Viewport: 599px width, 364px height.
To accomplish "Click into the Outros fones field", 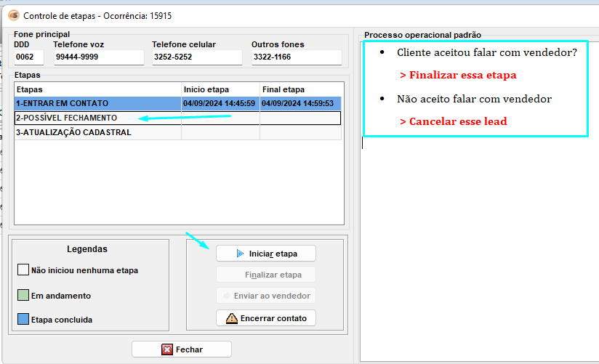I will pyautogui.click(x=296, y=58).
